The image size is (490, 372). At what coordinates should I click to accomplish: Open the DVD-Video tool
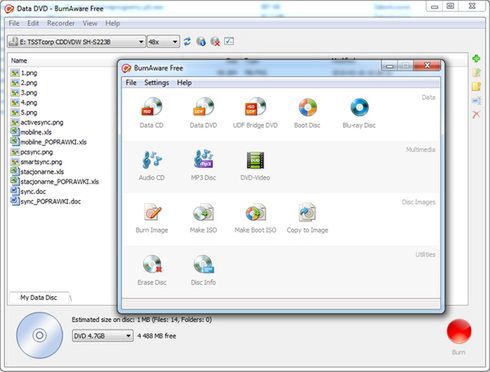(255, 165)
